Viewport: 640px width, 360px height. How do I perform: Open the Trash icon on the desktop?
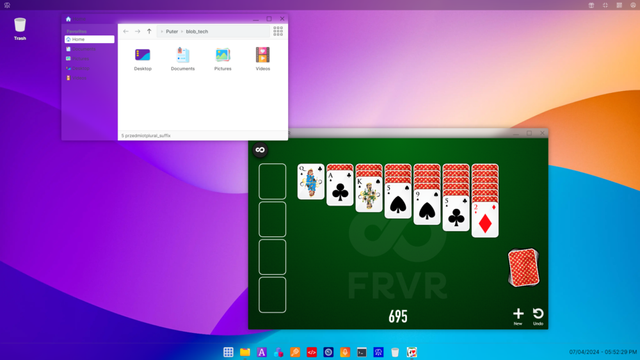click(x=20, y=29)
